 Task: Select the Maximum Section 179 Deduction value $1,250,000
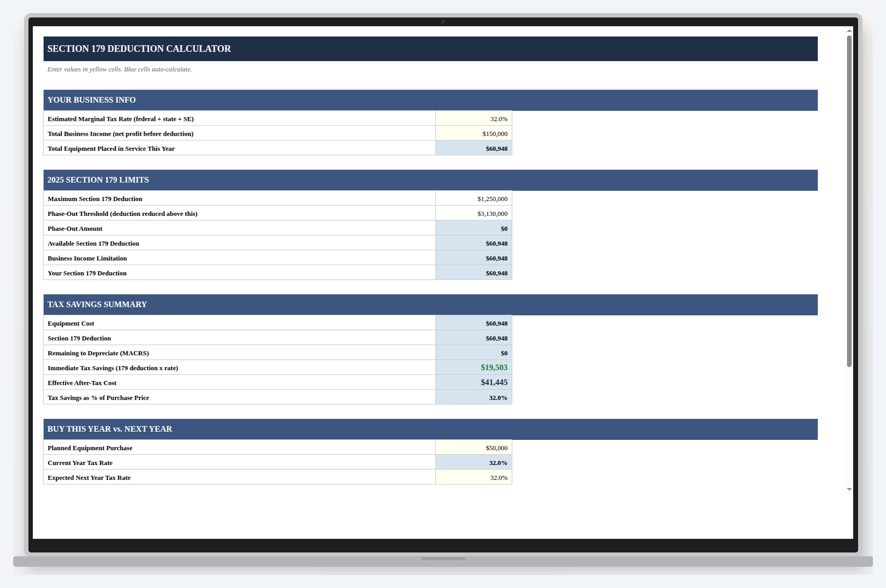(x=474, y=198)
